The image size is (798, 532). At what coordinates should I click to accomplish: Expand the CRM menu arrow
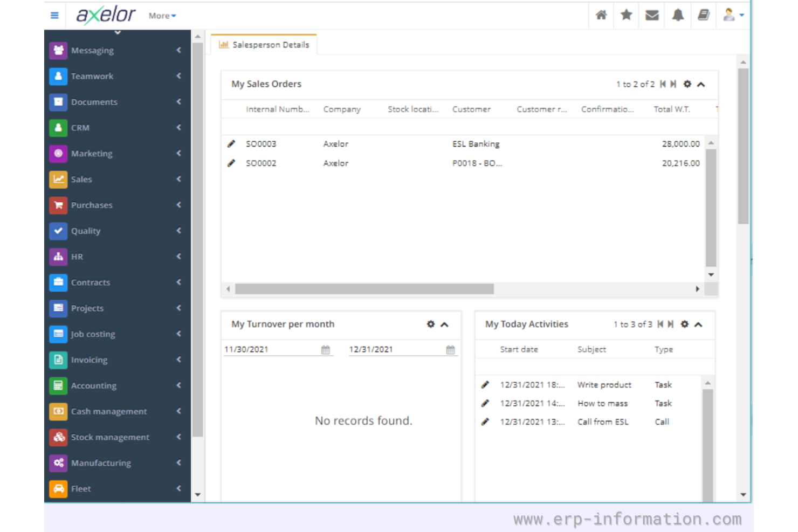tap(178, 128)
